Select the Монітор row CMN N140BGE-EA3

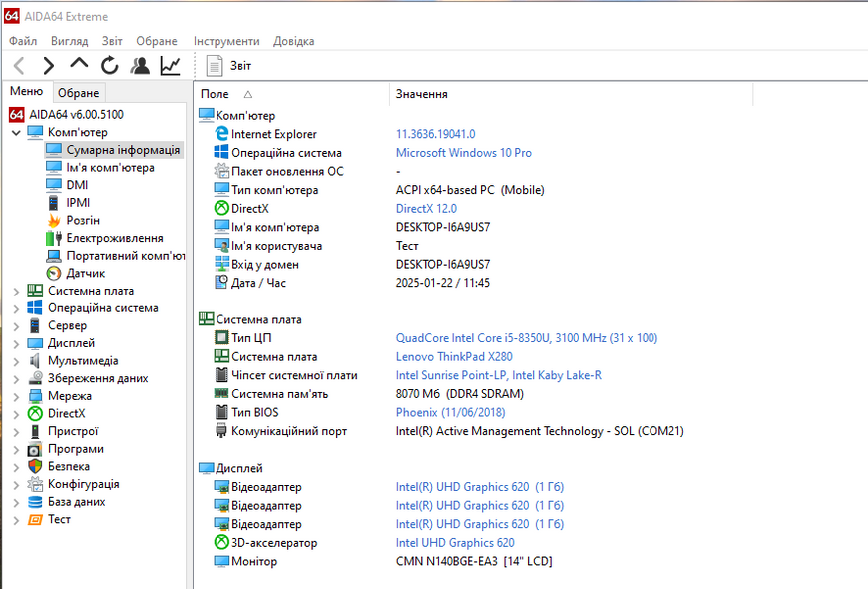coord(474,561)
